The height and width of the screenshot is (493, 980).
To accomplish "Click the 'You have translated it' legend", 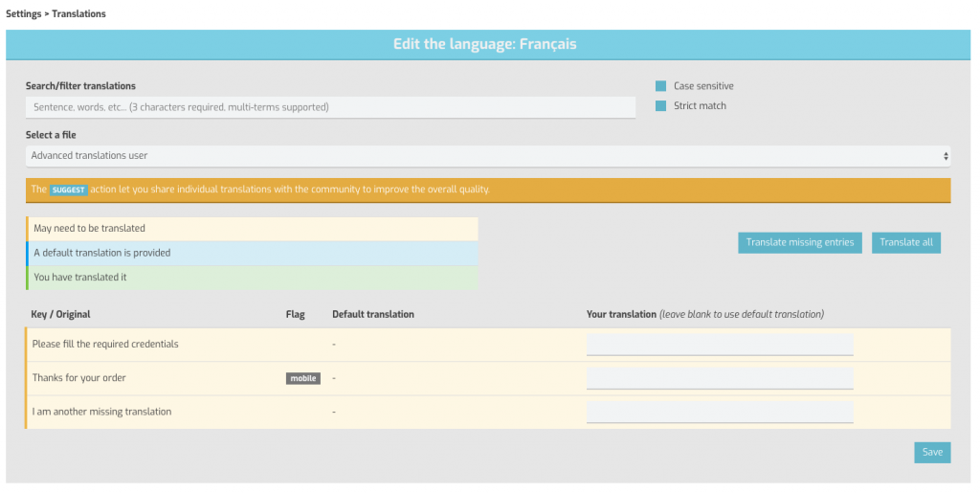I will [x=79, y=278].
